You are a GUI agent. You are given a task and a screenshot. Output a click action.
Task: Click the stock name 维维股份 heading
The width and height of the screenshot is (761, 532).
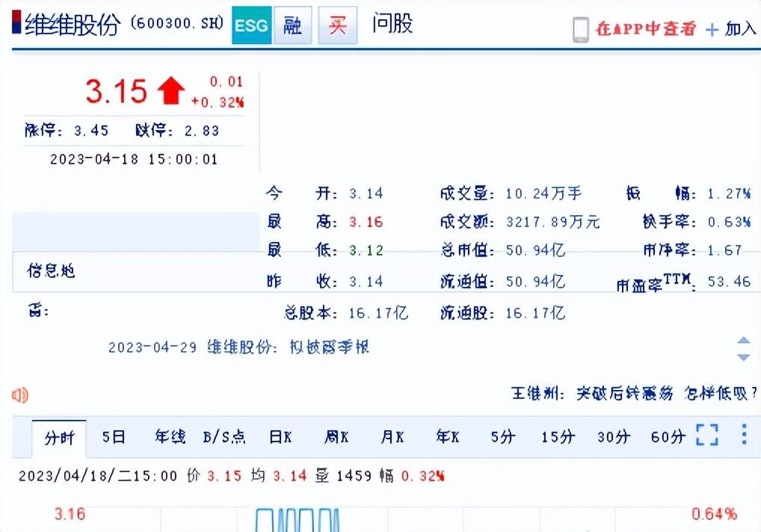[73, 24]
